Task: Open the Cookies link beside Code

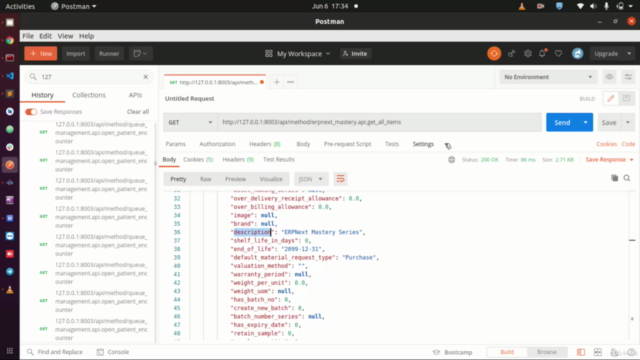Action: (x=607, y=144)
